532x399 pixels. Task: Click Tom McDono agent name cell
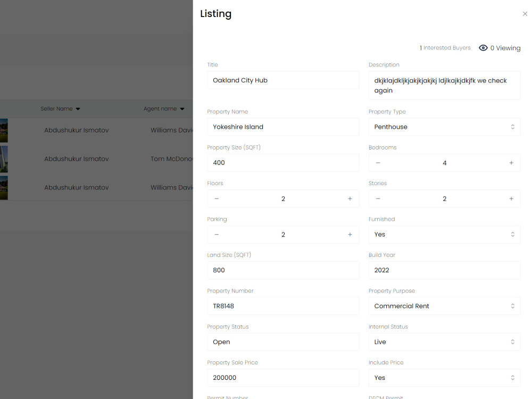pyautogui.click(x=172, y=159)
